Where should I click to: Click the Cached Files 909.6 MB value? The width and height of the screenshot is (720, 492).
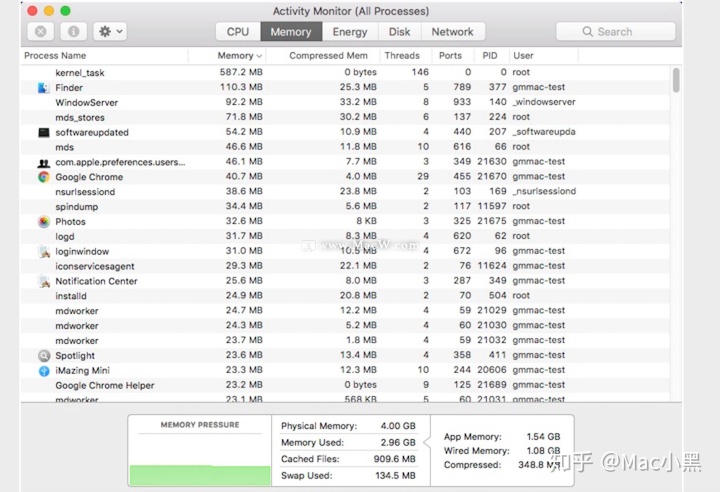394,459
